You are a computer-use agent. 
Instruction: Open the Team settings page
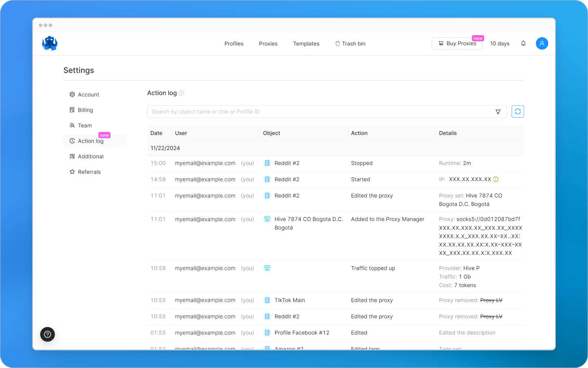pyautogui.click(x=85, y=126)
